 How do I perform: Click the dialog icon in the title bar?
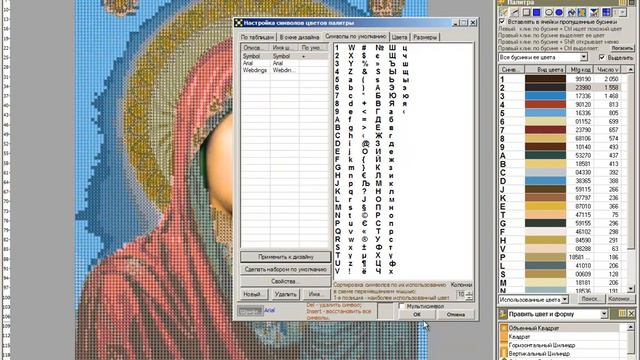[239, 23]
